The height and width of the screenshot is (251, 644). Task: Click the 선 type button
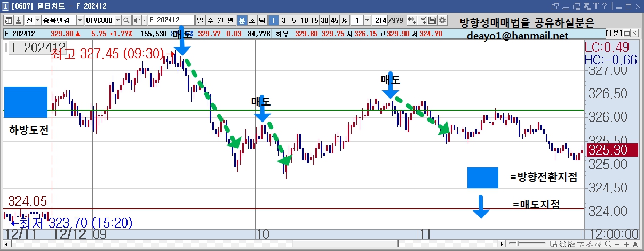coord(29,20)
